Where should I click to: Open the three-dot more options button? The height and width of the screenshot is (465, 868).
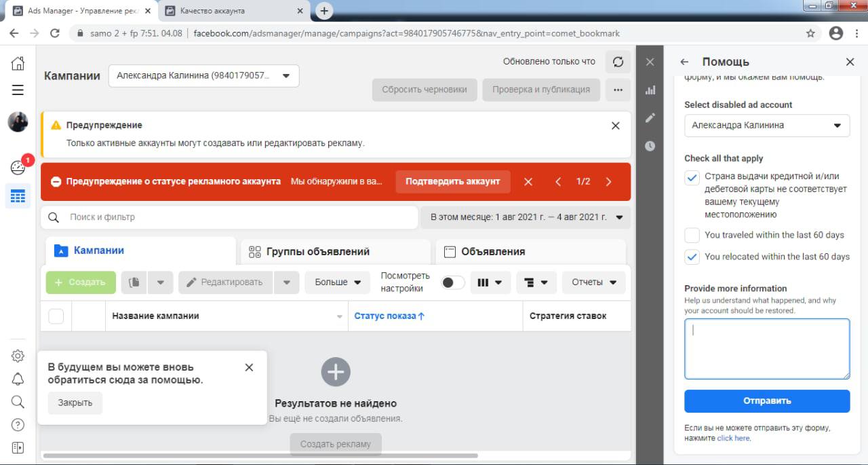[618, 90]
